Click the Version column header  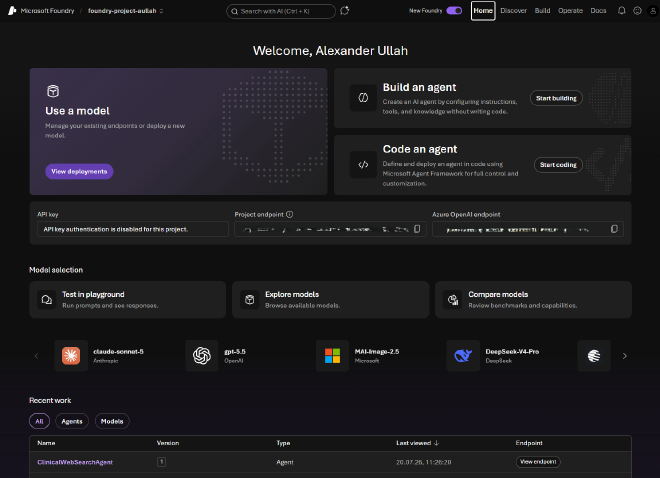(168, 443)
